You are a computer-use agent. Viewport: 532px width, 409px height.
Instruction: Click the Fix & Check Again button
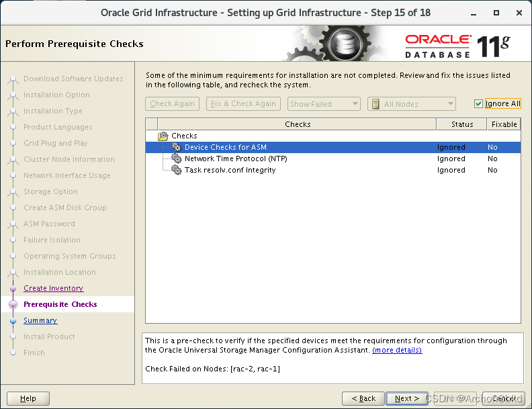click(243, 104)
